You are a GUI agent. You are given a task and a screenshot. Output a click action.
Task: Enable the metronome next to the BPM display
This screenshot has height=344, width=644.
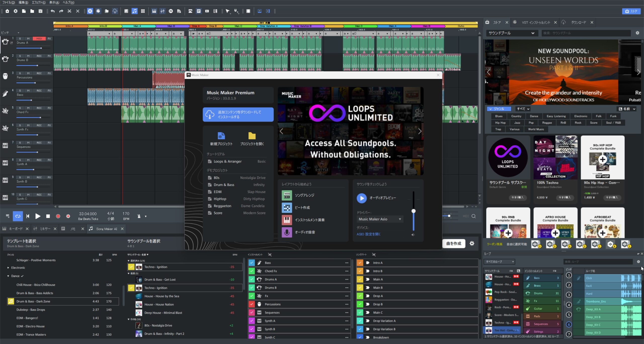(139, 216)
